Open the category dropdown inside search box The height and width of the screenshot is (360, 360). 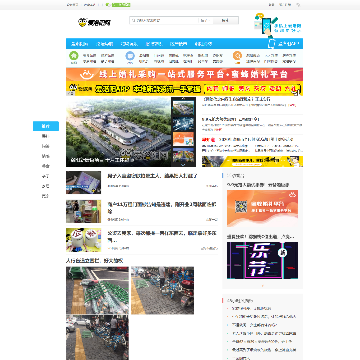[205, 21]
